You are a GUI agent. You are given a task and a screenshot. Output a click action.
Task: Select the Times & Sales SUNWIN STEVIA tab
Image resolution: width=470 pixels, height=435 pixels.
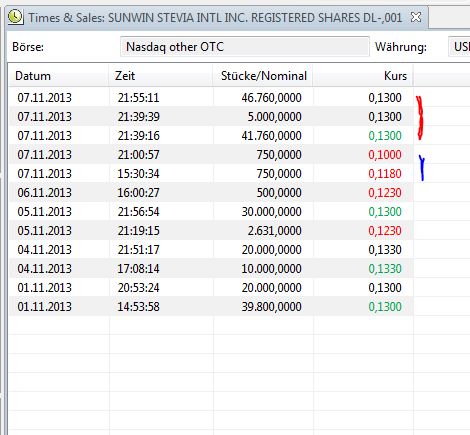point(217,17)
